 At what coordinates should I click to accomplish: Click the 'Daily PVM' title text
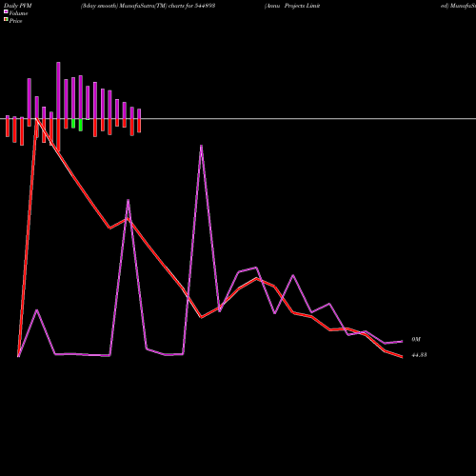[18, 6]
